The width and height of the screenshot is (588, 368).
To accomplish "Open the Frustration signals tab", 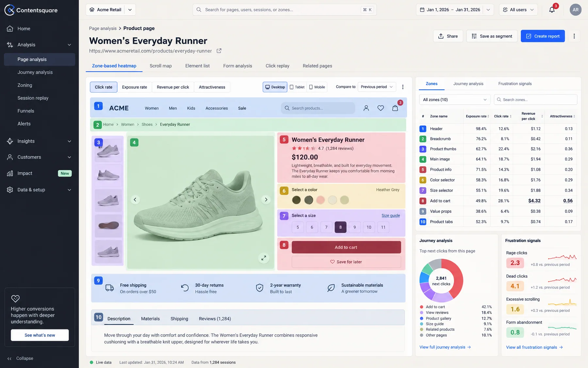I will point(515,84).
